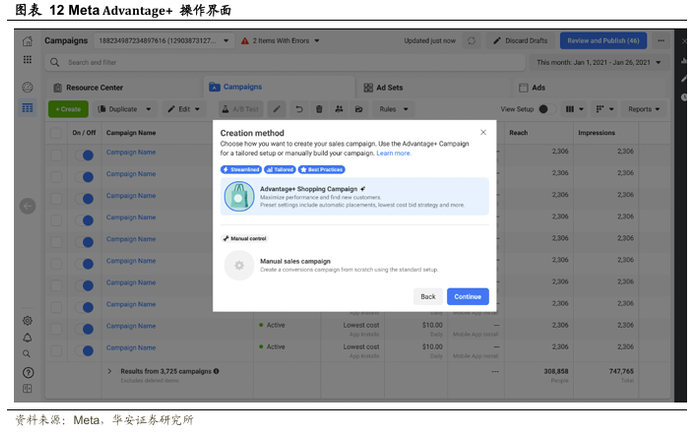Open the more options ellipsis button
700x435 pixels.
661,41
